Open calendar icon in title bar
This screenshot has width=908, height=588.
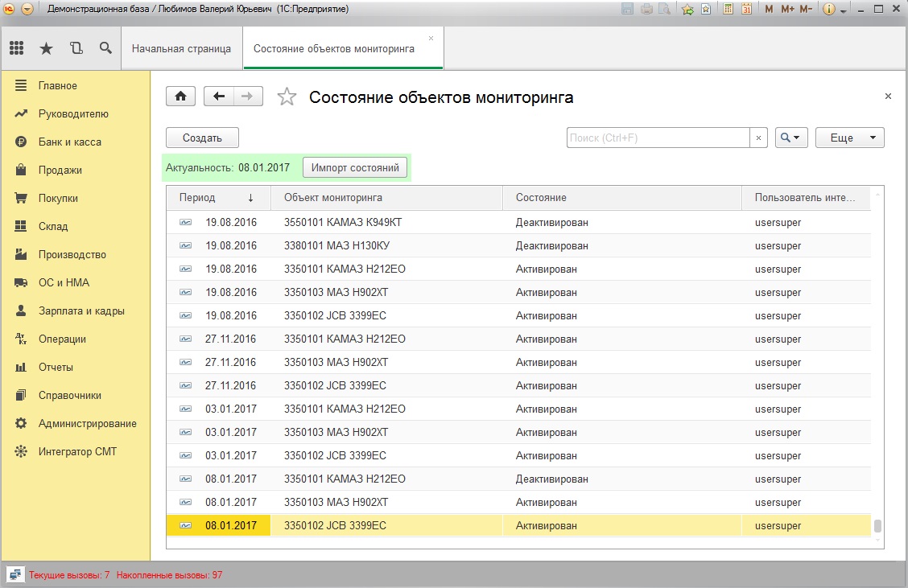pyautogui.click(x=746, y=10)
